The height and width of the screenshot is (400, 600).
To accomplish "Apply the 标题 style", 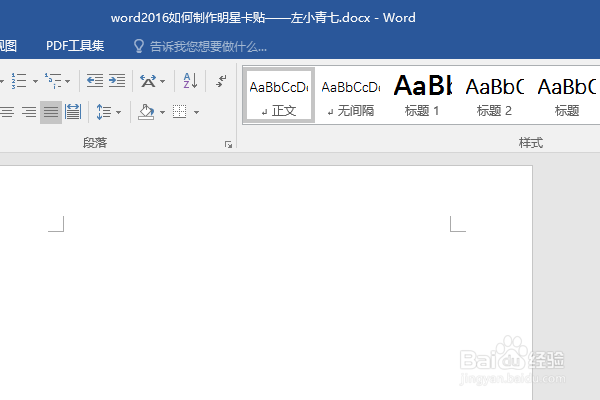I will [567, 95].
